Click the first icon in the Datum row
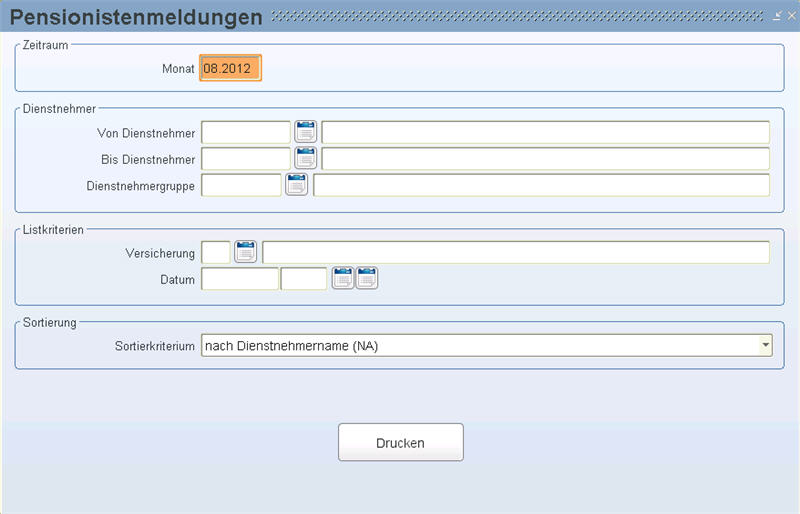Viewport: 800px width, 514px height. pyautogui.click(x=343, y=278)
